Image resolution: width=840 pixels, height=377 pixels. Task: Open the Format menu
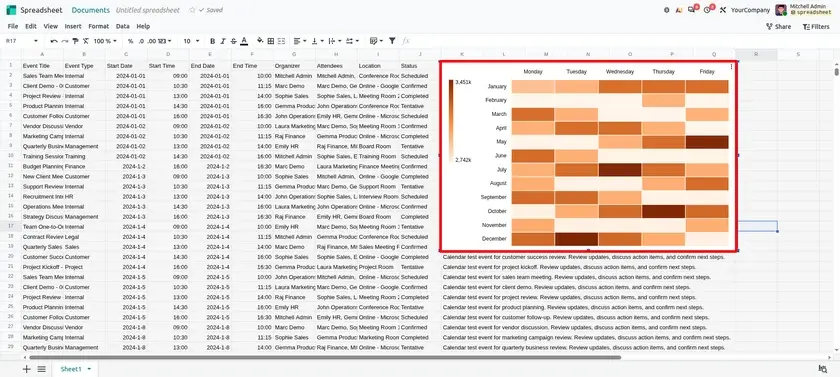99,26
